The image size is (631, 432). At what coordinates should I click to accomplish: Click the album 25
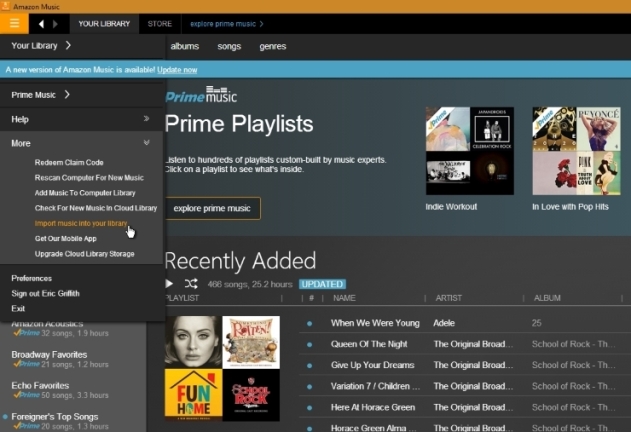click(536, 323)
